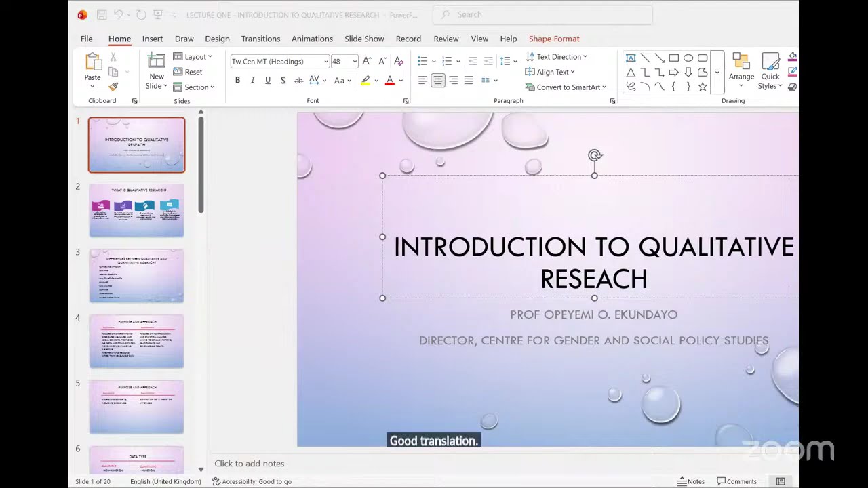Apply red font color
Screen dimensions: 868x488
[x=390, y=81]
